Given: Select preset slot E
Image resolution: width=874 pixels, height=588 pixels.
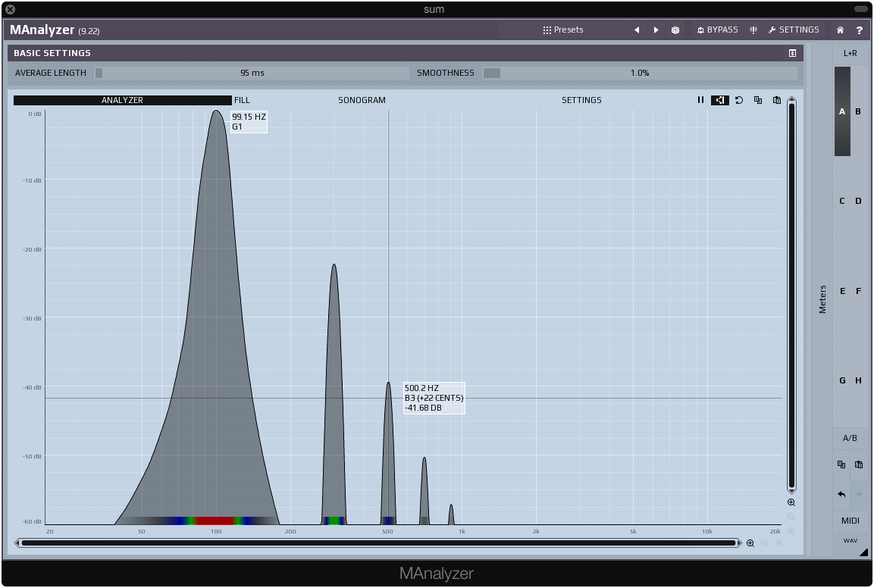Looking at the screenshot, I should (x=842, y=291).
